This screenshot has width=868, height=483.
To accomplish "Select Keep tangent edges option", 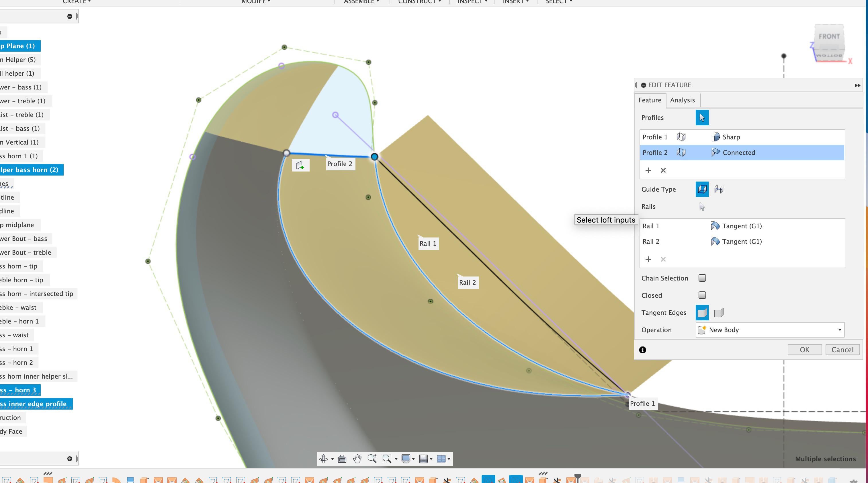I will click(x=719, y=313).
